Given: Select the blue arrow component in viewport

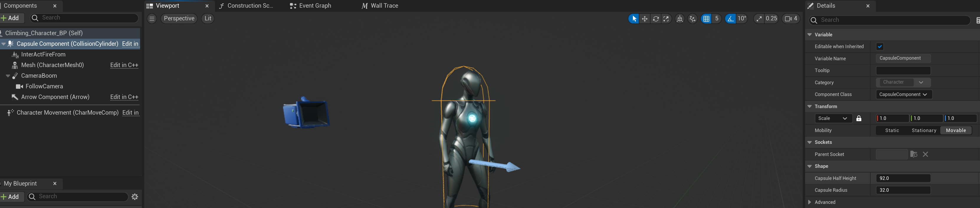Looking at the screenshot, I should 495,165.
